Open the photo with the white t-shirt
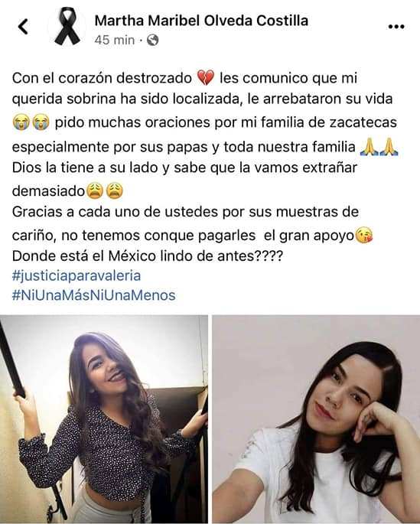Viewport: 420px width, 524px height. (316, 419)
